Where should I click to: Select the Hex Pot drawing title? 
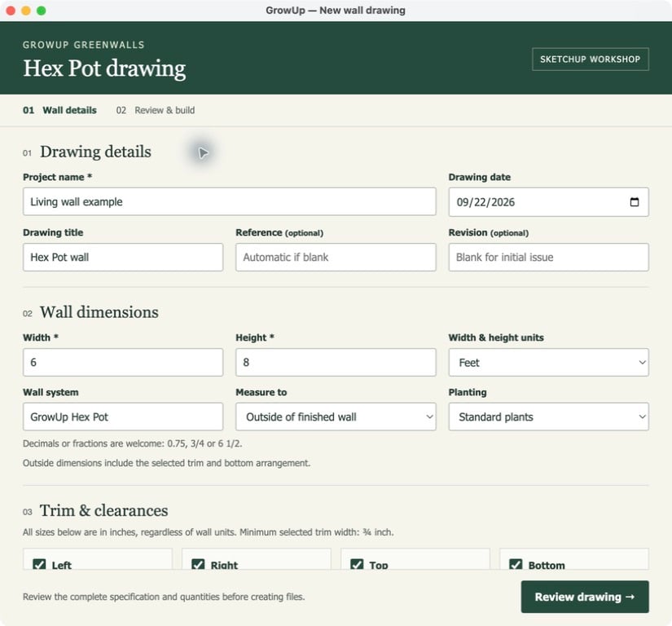[x=104, y=68]
